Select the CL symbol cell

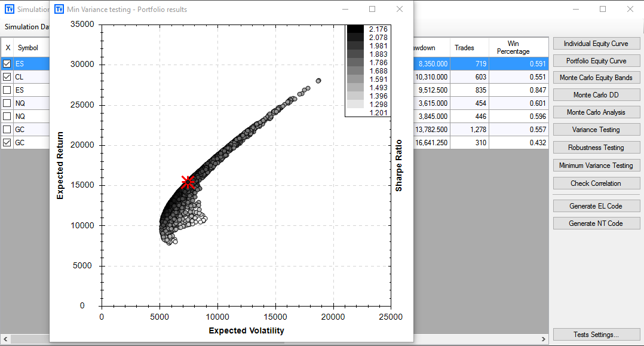[x=31, y=77]
